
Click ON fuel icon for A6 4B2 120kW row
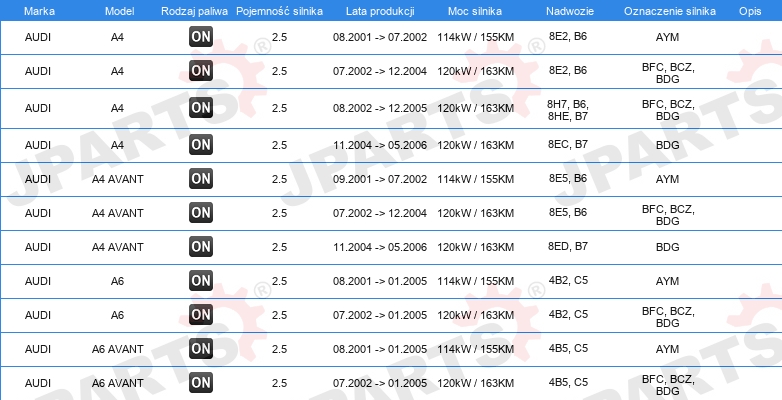click(201, 314)
